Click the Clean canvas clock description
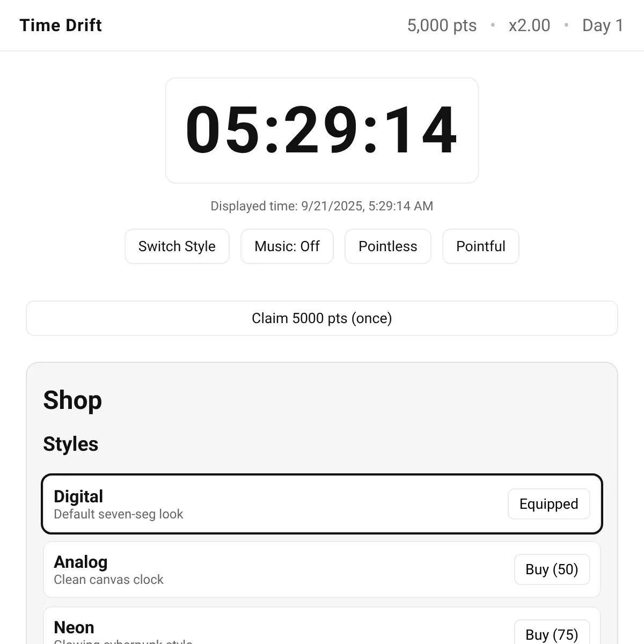 [x=108, y=580]
